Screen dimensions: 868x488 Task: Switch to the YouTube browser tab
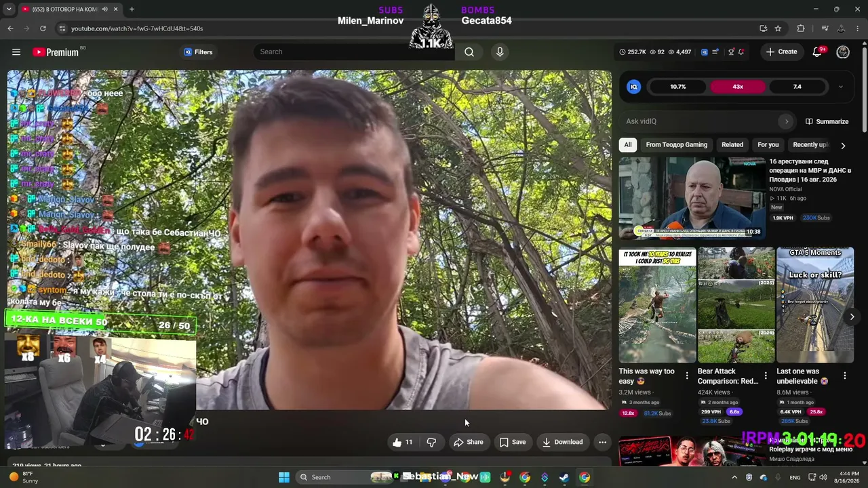(63, 9)
